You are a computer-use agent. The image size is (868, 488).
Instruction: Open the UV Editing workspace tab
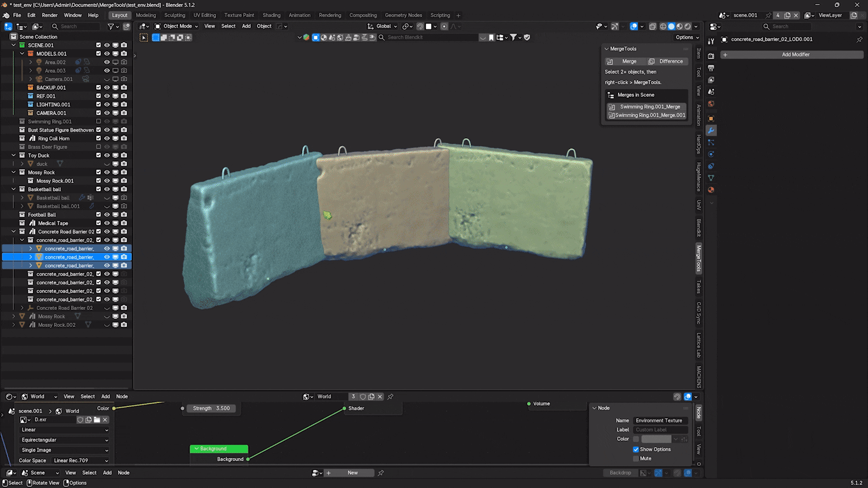(x=204, y=15)
